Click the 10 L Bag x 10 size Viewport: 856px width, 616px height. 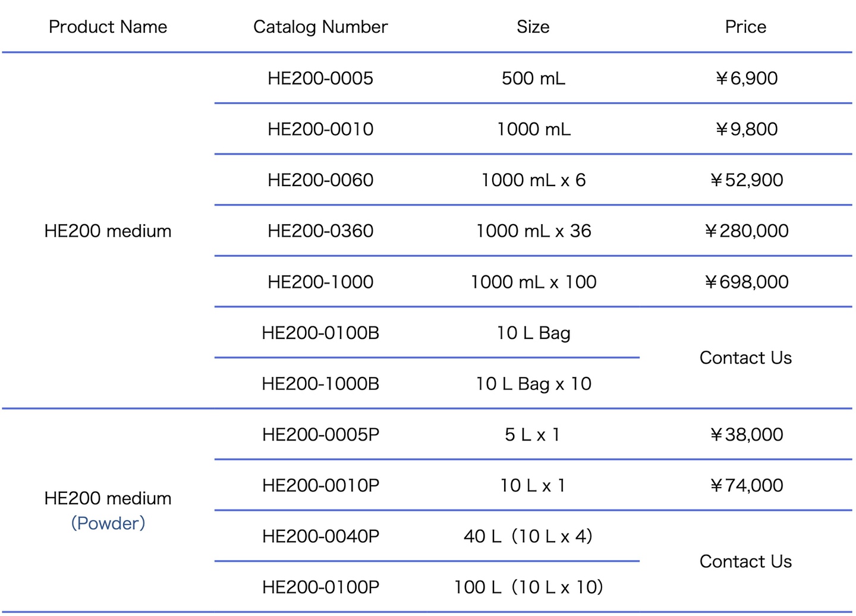533,384
